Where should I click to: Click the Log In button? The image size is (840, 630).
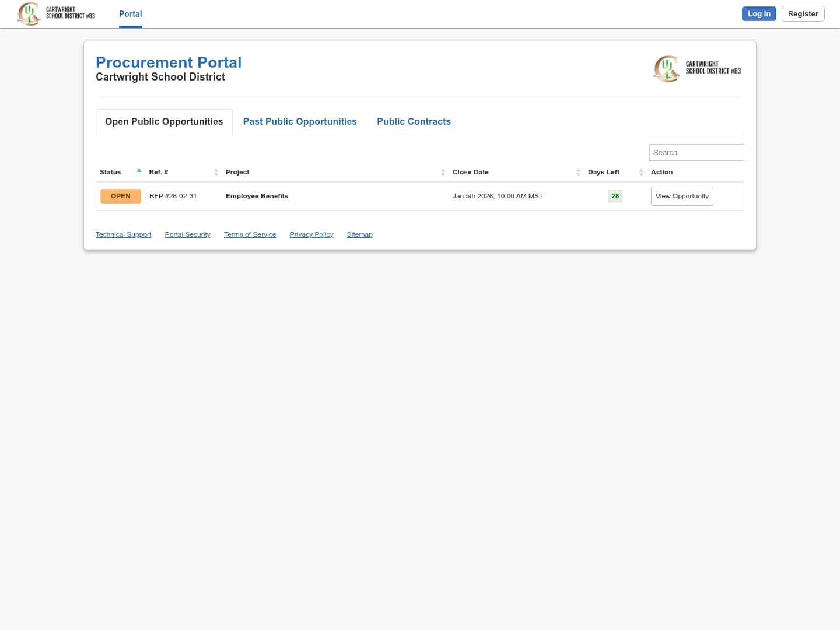click(759, 13)
